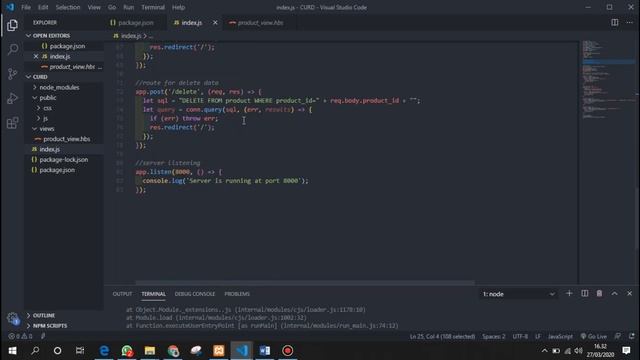The width and height of the screenshot is (640, 360).
Task: Open the Manage gear settings icon
Action: (x=12, y=318)
